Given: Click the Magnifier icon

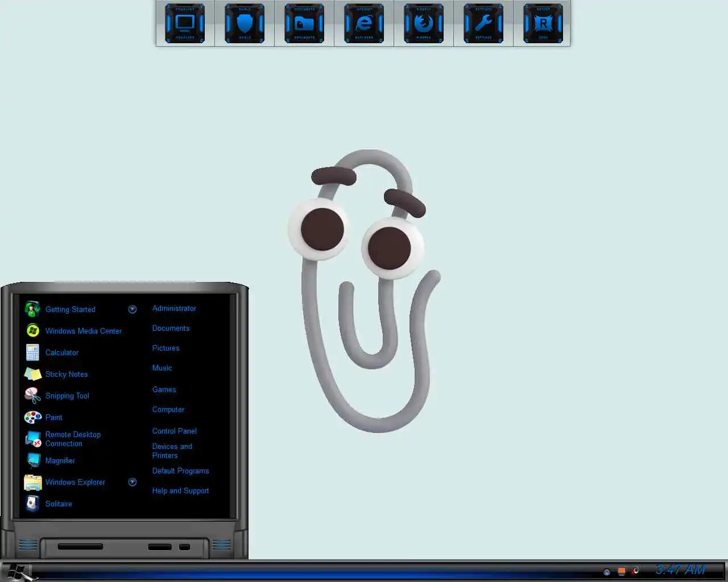Looking at the screenshot, I should click(32, 460).
